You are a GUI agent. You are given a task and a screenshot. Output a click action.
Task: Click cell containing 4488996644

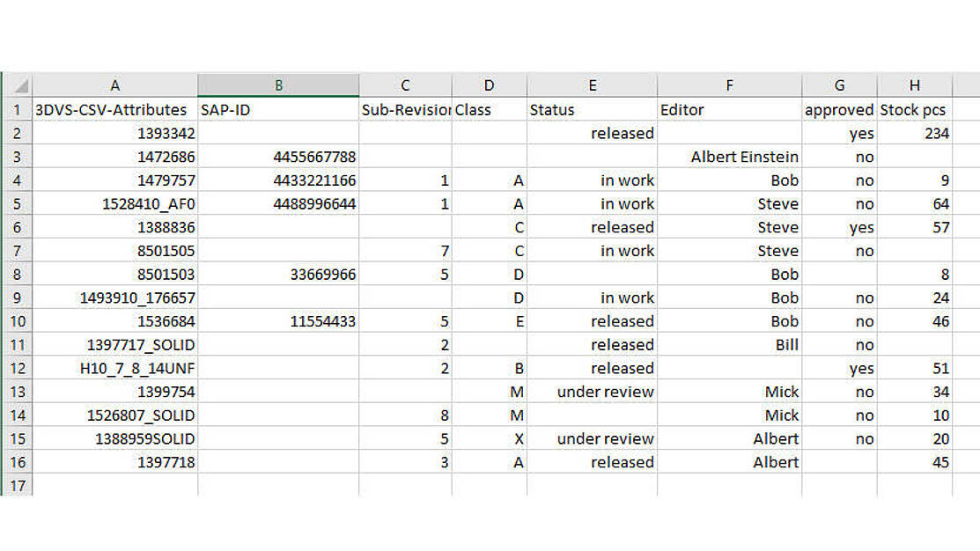(278, 203)
